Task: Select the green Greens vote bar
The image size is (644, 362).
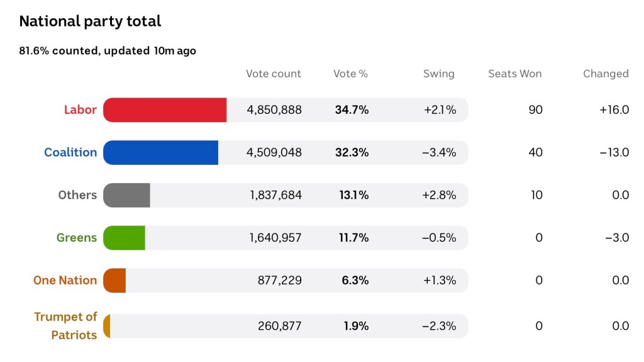Action: tap(125, 237)
